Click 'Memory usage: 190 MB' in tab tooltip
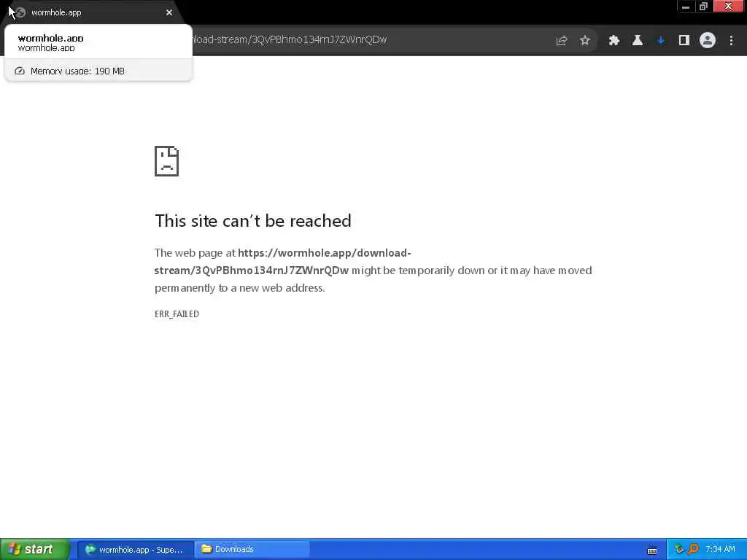Screen dimensions: 747x560 (77, 71)
